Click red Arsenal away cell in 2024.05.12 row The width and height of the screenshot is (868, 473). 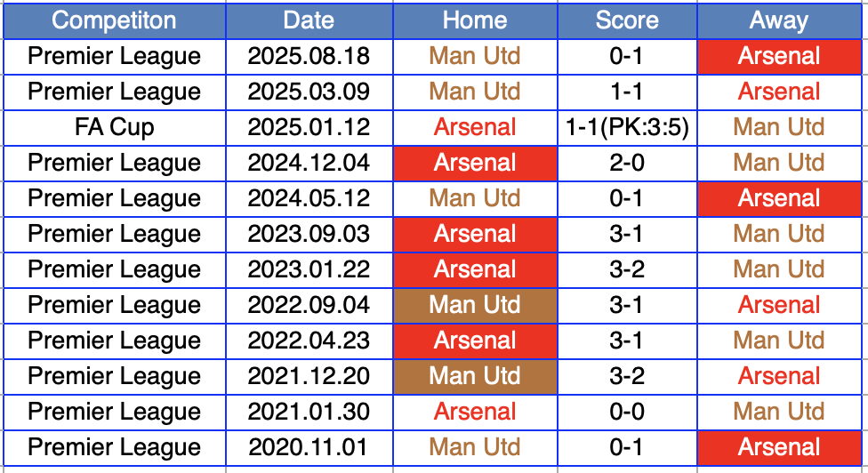tap(779, 198)
